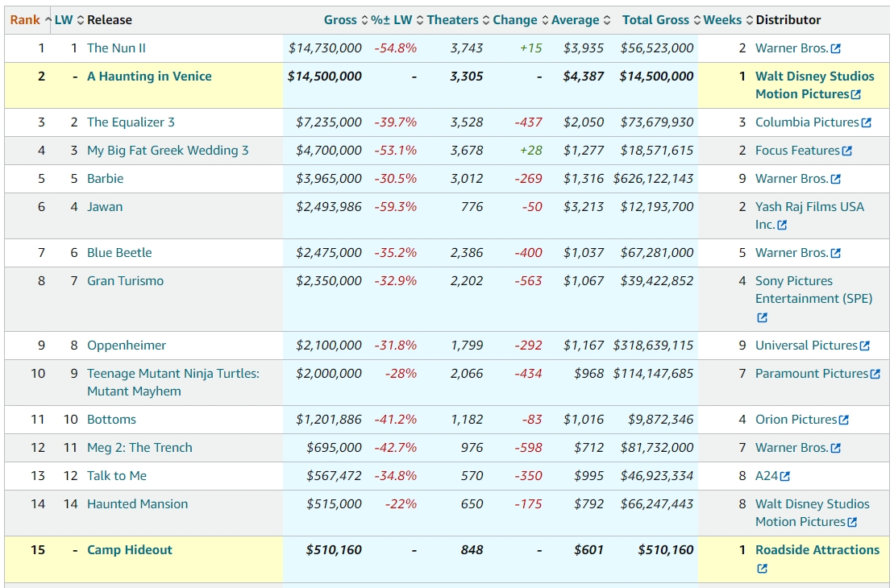Viewport: 894px width, 588px height.
Task: Open Orion Pictures distributor link
Action: (x=796, y=420)
